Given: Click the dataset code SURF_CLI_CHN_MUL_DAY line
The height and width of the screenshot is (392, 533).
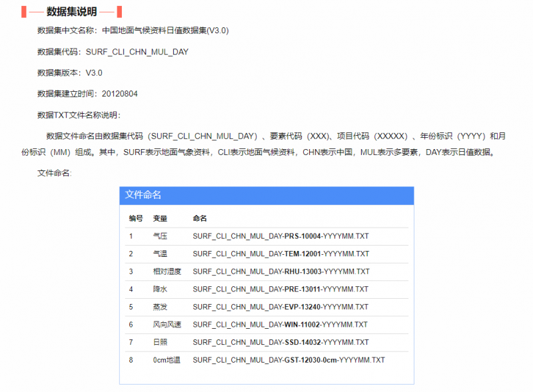Looking at the screenshot, I should (113, 51).
